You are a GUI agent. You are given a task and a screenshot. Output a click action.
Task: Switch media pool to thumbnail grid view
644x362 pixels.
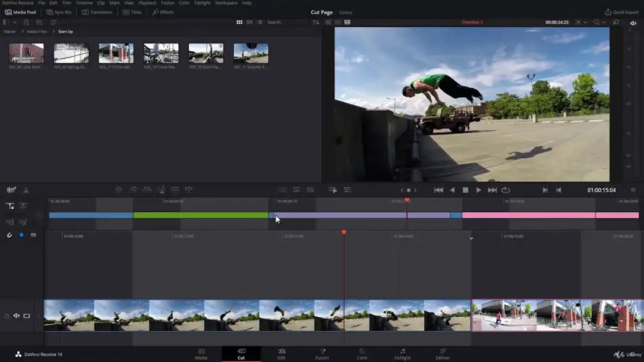pos(239,22)
